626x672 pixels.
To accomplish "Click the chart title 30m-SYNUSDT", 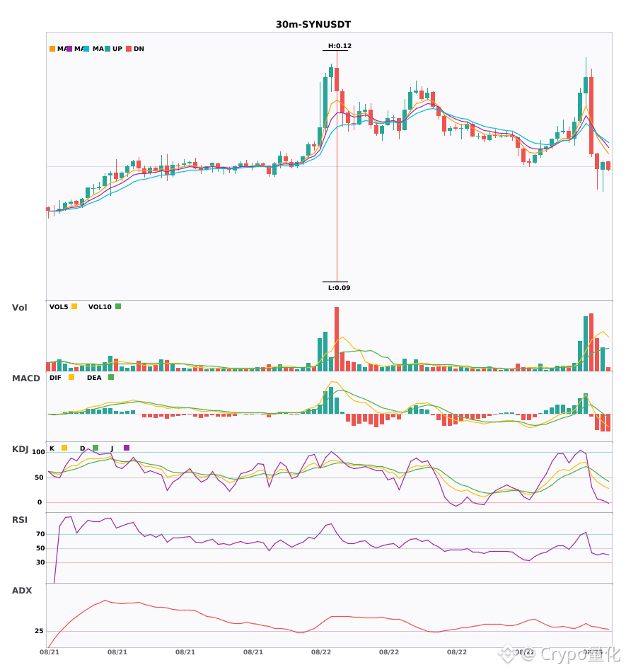I will point(313,25).
